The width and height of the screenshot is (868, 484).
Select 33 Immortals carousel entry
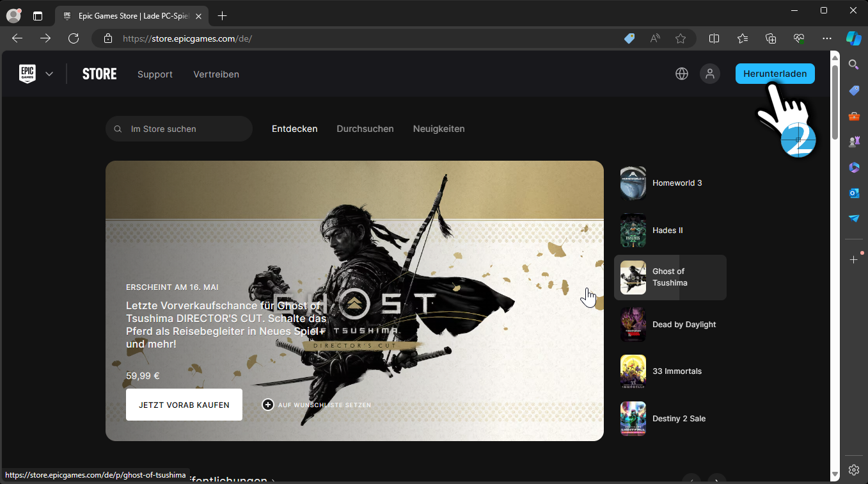[670, 371]
